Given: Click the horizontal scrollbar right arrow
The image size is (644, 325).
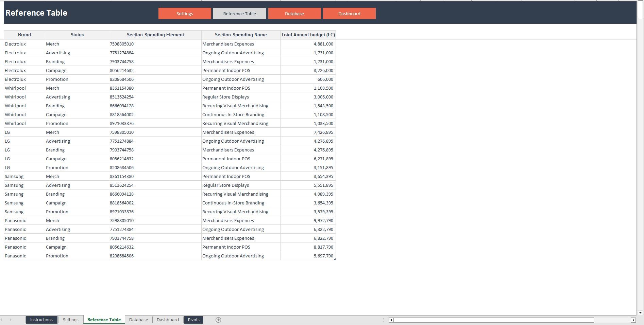Looking at the screenshot, I should [x=633, y=320].
